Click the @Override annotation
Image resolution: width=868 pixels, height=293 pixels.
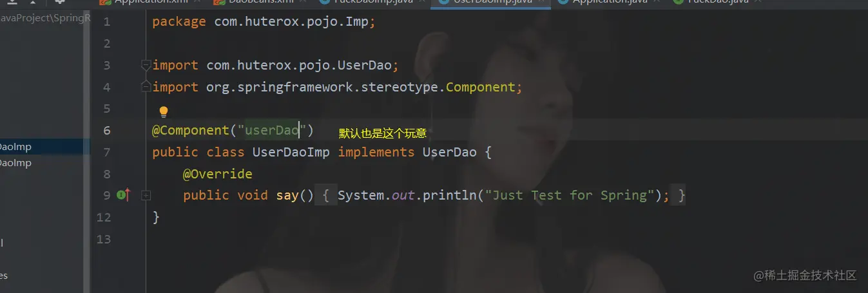[x=218, y=174]
